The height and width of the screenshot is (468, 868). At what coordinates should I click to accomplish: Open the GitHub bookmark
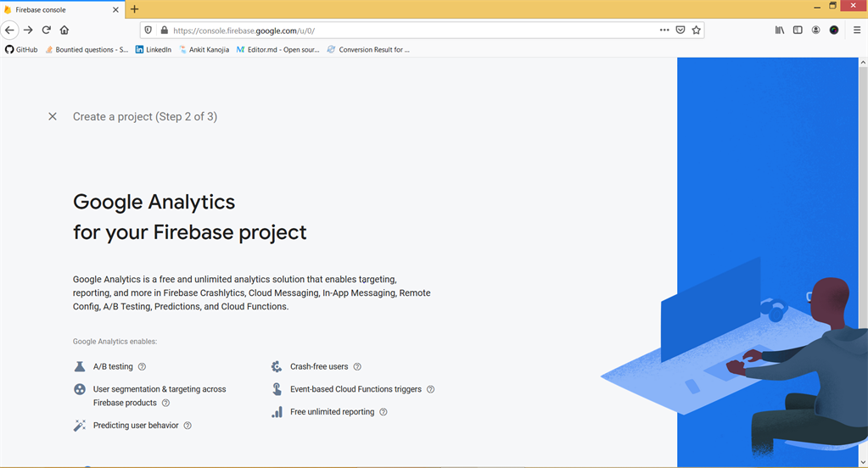21,49
